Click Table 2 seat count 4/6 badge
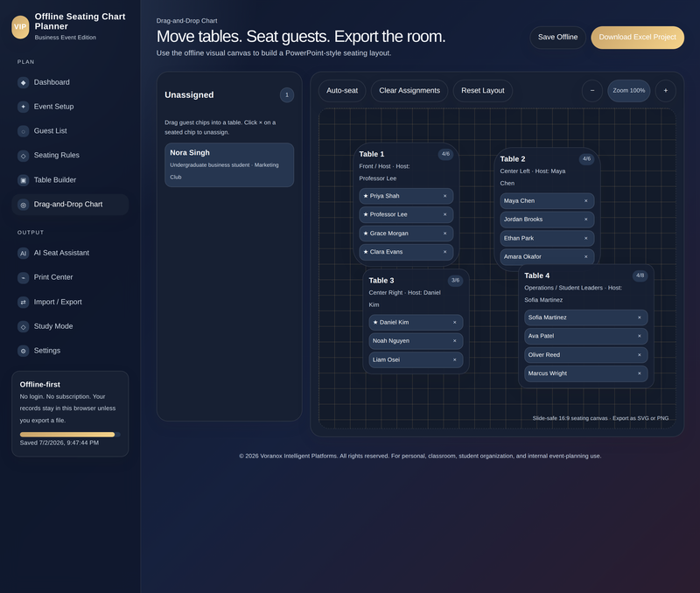This screenshot has height=593, width=700. pos(586,159)
